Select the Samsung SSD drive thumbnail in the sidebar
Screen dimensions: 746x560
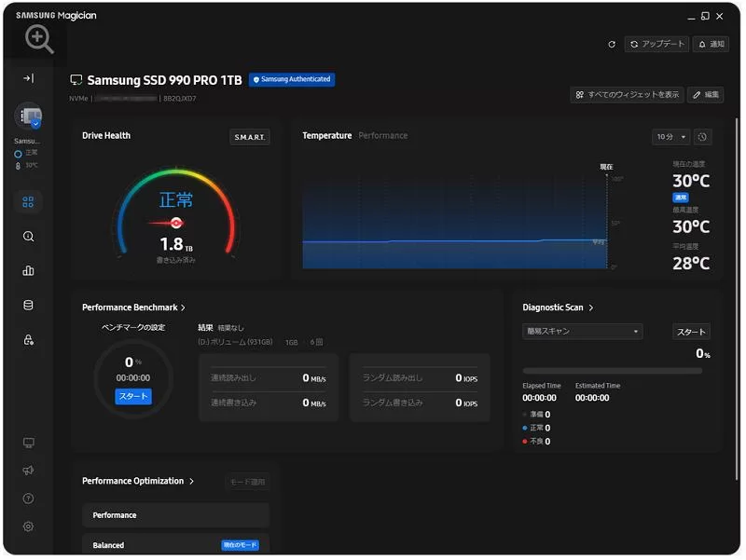tap(30, 116)
